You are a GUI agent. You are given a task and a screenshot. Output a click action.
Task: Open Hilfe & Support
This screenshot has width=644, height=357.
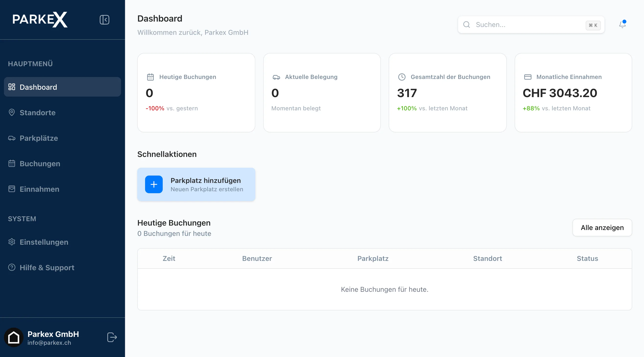[47, 268]
